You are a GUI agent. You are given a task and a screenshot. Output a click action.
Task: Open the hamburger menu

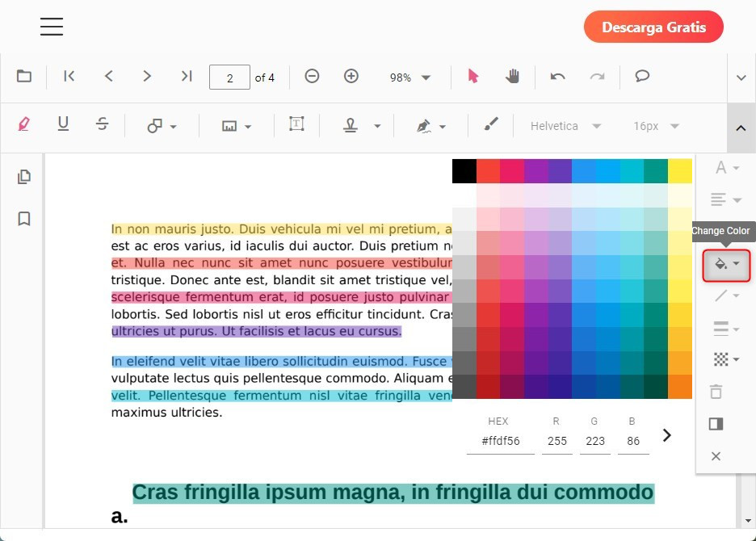(x=51, y=27)
